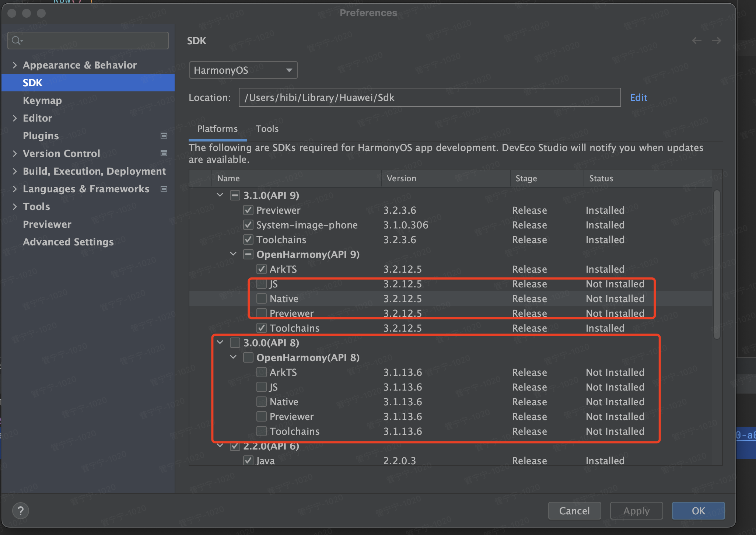The image size is (756, 535).
Task: Uncheck Previewer 3.2.3.6 checkbox
Action: click(x=248, y=210)
